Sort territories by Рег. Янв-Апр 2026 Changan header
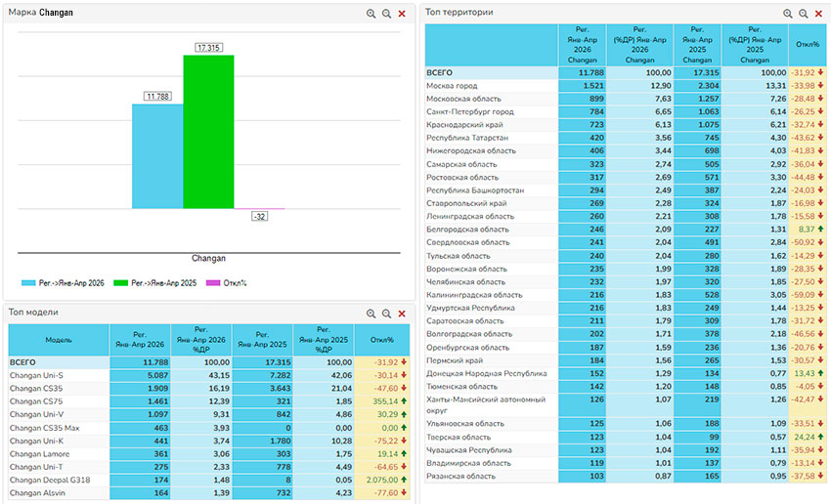The width and height of the screenshot is (831, 504). (x=582, y=45)
